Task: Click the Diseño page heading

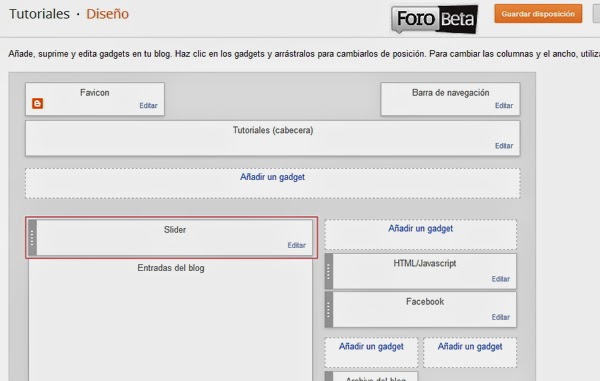Action: (x=108, y=14)
